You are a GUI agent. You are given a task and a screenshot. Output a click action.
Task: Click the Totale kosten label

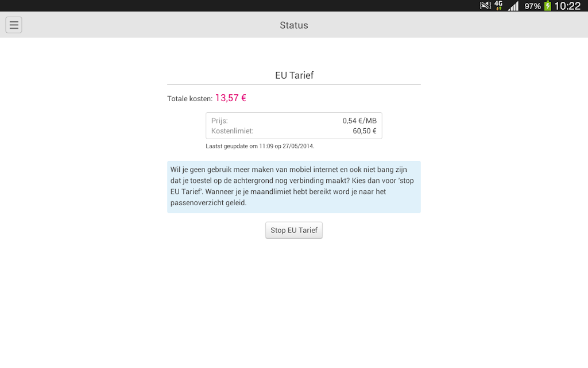[189, 99]
